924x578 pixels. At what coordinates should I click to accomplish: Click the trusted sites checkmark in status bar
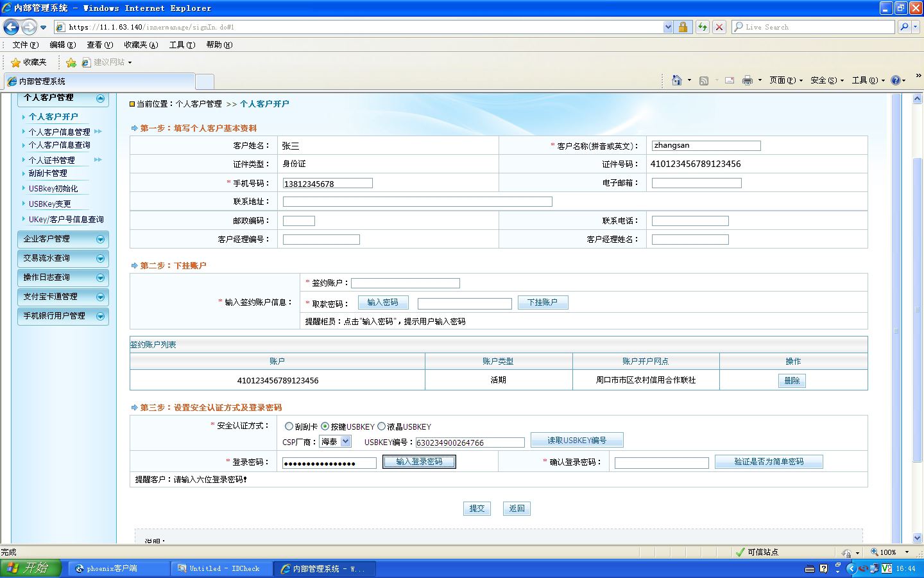740,552
